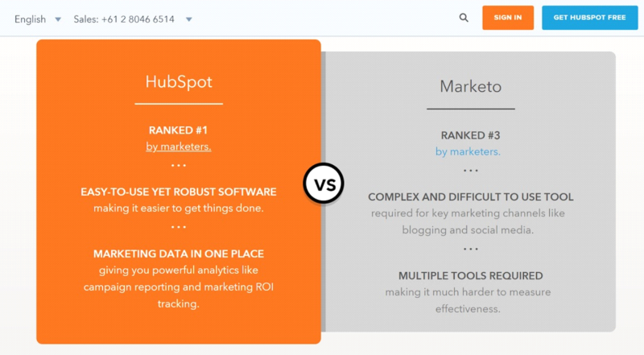Click the HubSpot card heading
Image resolution: width=644 pixels, height=355 pixels.
[179, 82]
